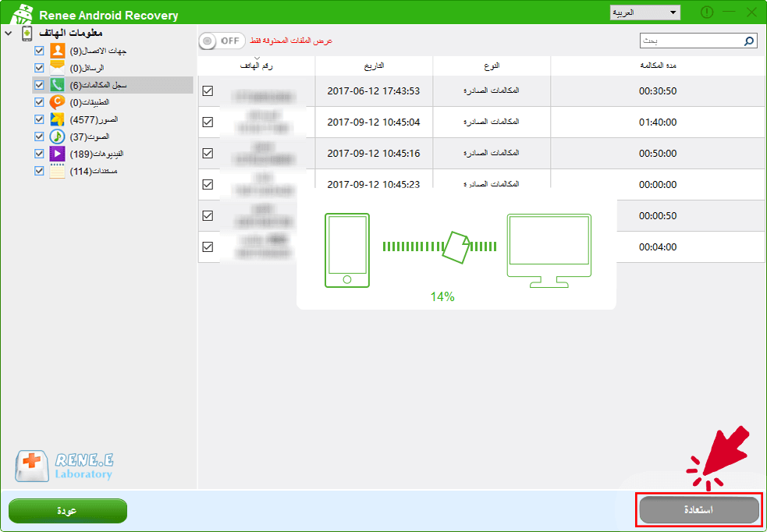Click the date 2017-09-12 10:45:23

[374, 184]
